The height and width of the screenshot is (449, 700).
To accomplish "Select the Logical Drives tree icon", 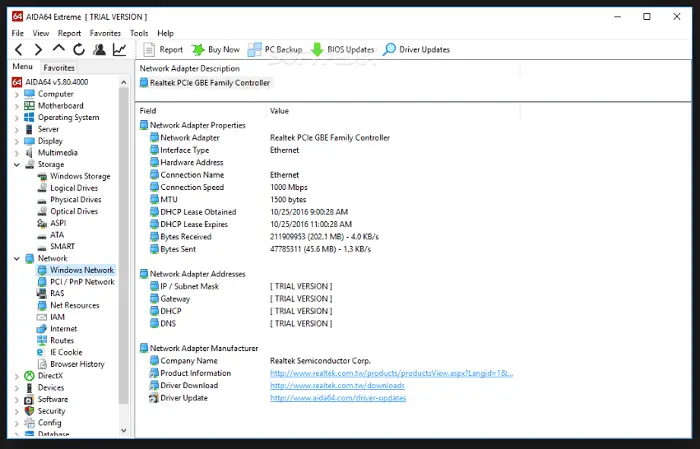I will click(42, 188).
